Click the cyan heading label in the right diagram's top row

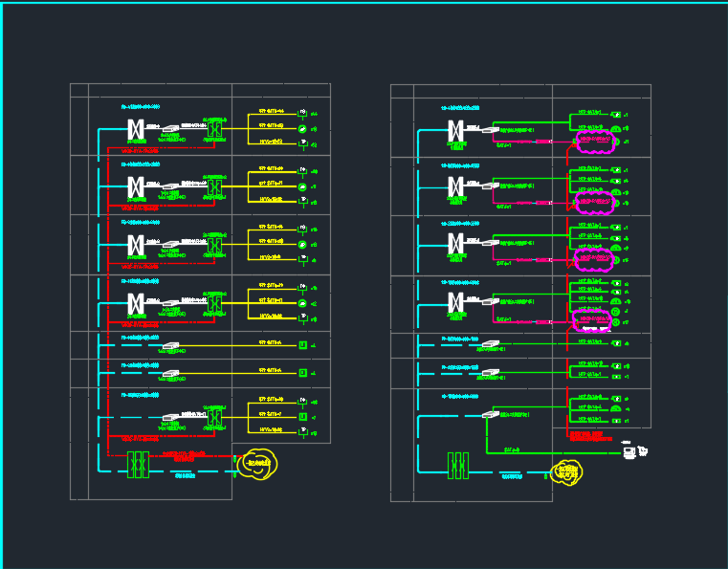[460, 108]
